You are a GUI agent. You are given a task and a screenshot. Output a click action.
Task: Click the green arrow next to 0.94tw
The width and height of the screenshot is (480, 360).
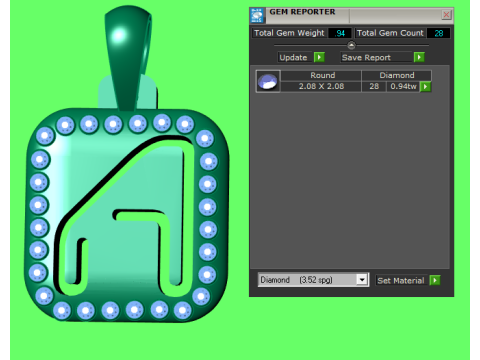click(425, 87)
